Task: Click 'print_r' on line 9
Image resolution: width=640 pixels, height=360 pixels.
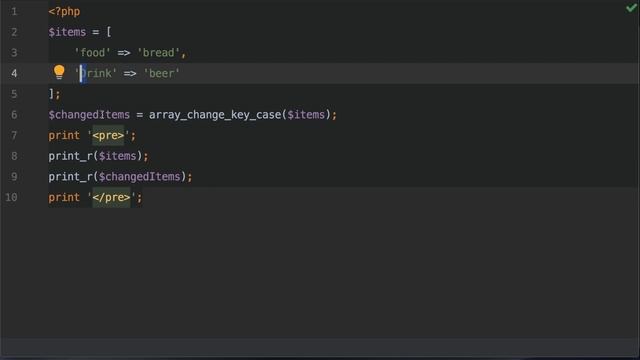Action: point(70,177)
